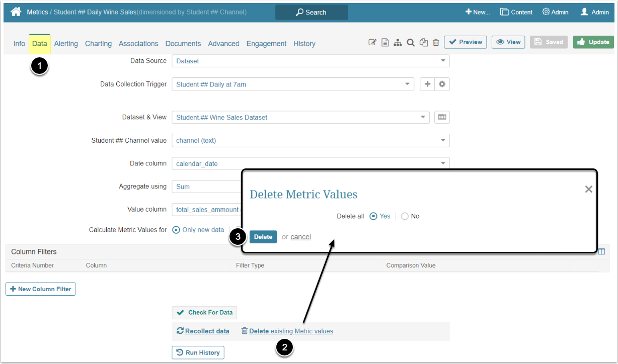Click the Comparison Value column header
This screenshot has height=364, width=618.
pyautogui.click(x=411, y=265)
